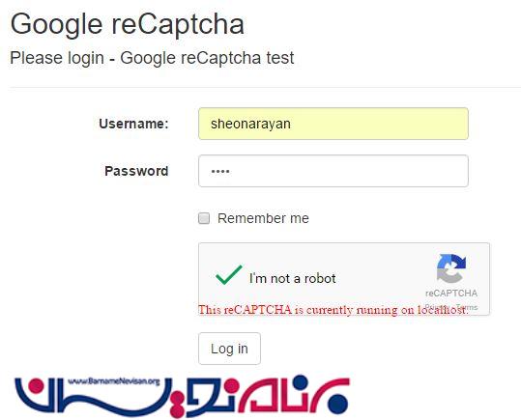Click the Username: label
This screenshot has height=420, width=521.
pos(133,124)
